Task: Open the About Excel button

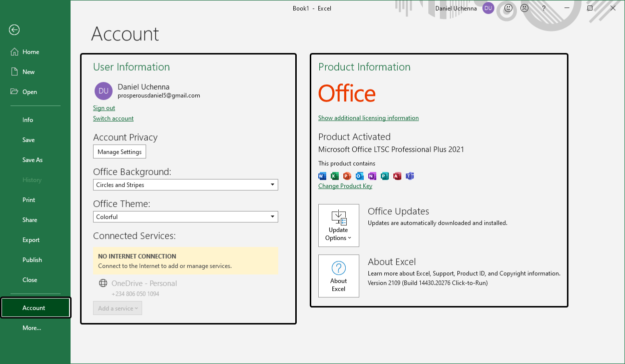Action: click(339, 276)
